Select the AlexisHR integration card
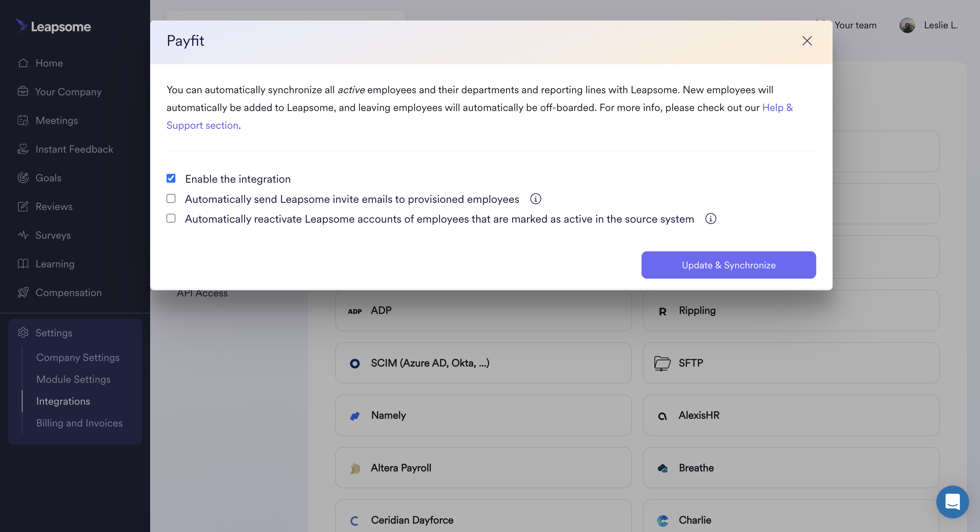The image size is (980, 532). click(791, 415)
